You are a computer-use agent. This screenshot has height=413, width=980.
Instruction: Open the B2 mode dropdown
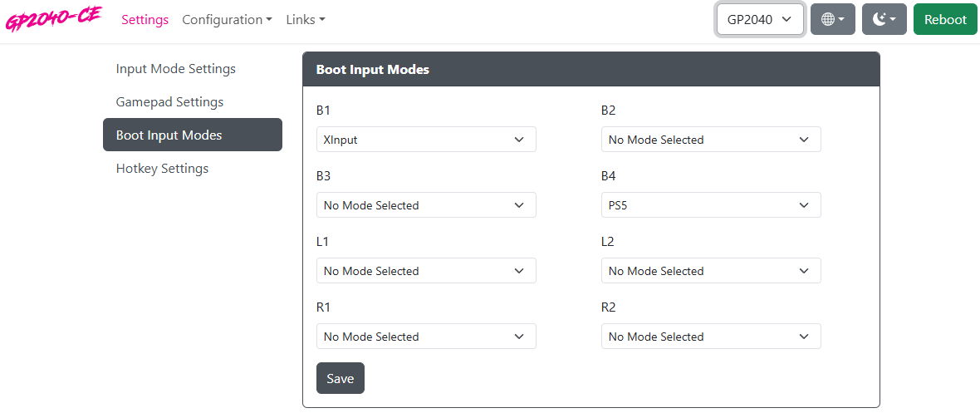(x=711, y=140)
